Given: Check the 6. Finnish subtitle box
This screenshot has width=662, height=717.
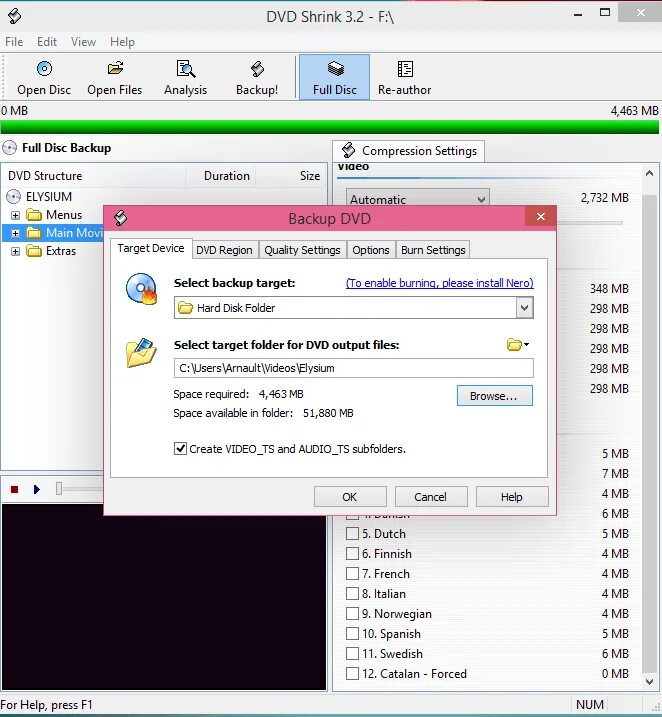Looking at the screenshot, I should pos(352,554).
